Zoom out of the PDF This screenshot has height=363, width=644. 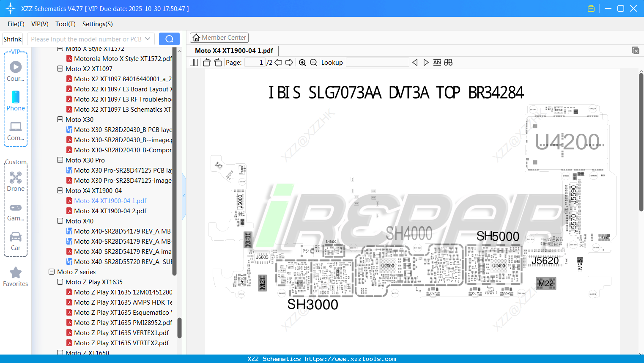[313, 63]
